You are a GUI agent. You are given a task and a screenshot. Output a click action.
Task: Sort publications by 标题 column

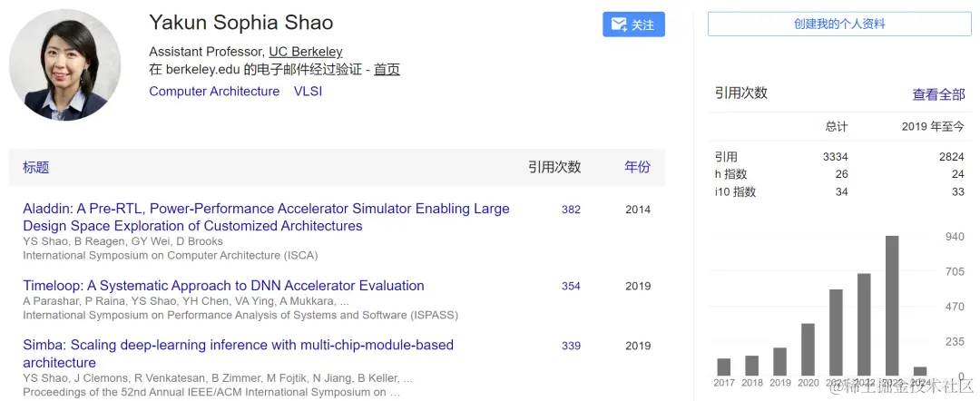[36, 167]
